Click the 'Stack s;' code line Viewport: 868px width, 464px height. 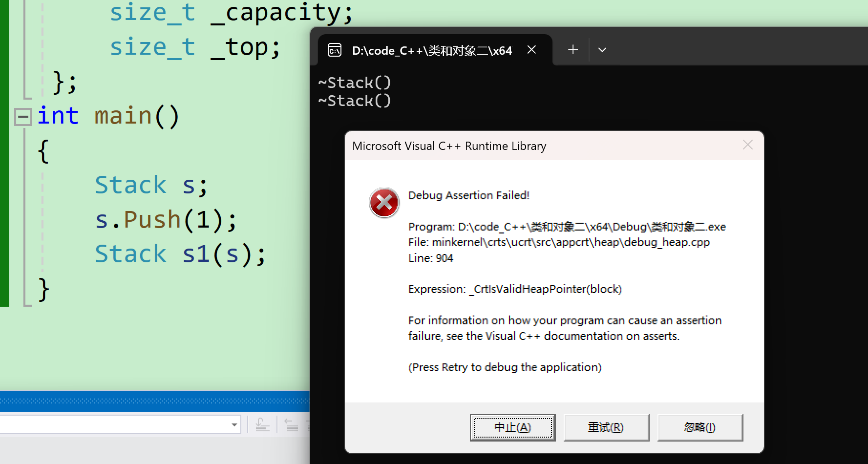click(151, 185)
